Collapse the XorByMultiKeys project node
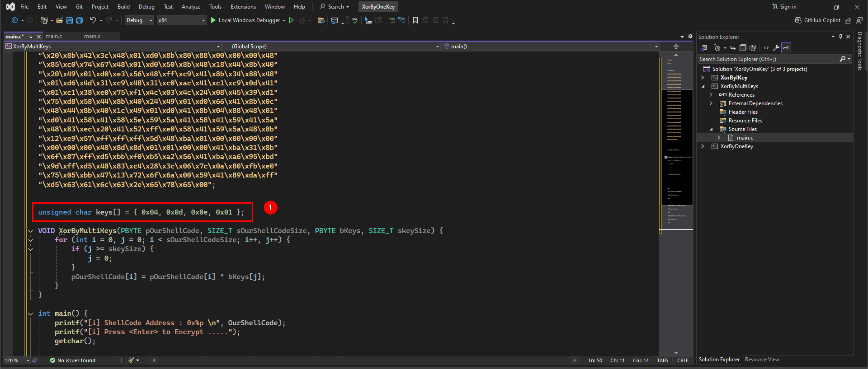This screenshot has width=868, height=369. [703, 86]
